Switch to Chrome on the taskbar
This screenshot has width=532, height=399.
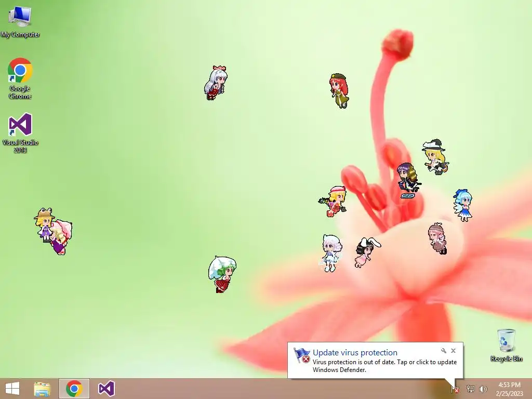pos(74,389)
